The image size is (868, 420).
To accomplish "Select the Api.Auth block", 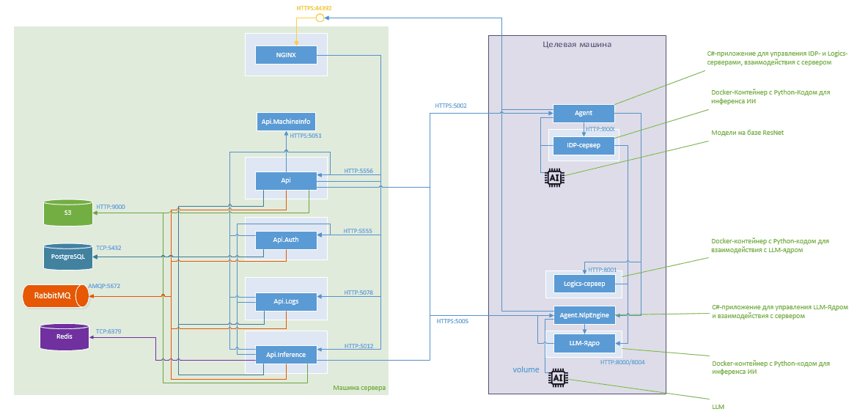I will click(285, 240).
